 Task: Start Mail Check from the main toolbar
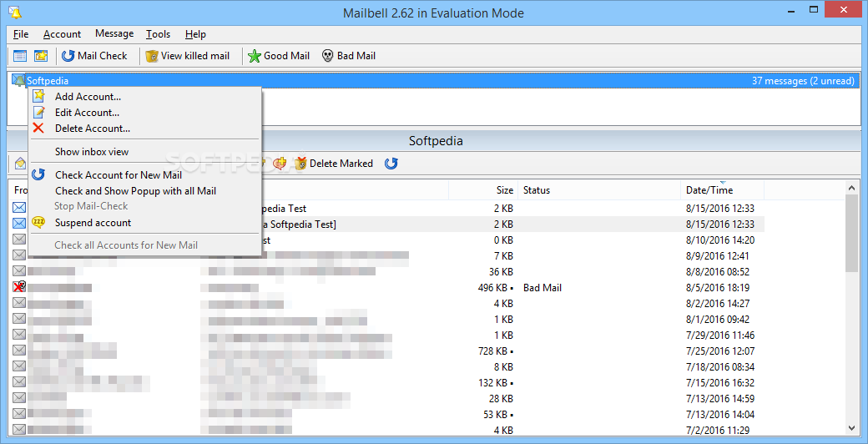point(94,56)
